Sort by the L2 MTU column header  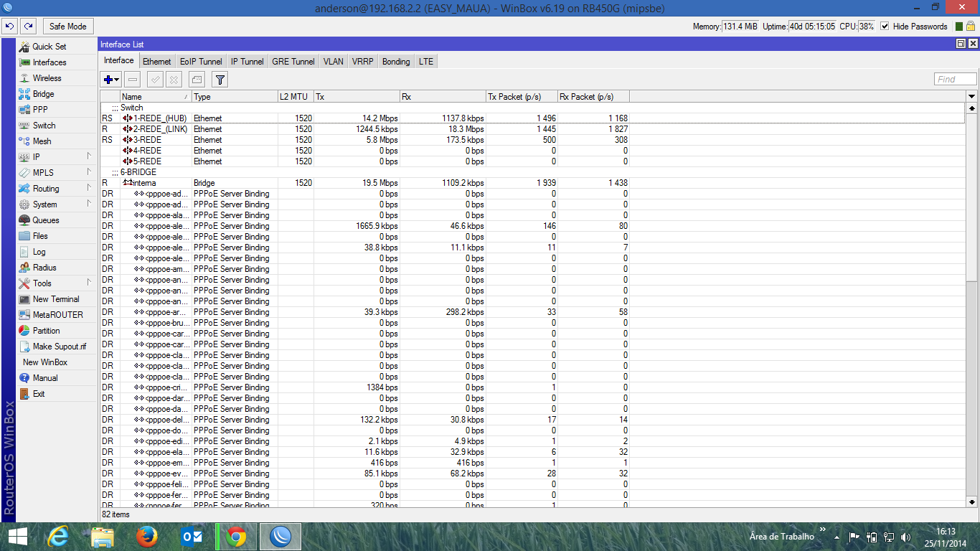click(x=296, y=97)
